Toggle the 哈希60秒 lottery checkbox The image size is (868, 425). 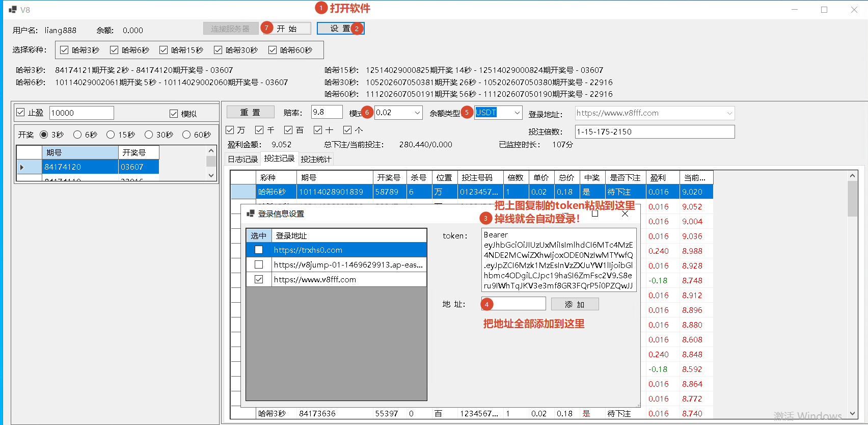click(x=273, y=50)
